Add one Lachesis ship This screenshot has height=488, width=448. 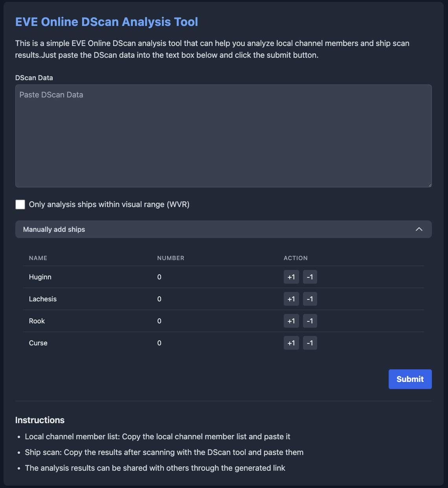point(291,299)
